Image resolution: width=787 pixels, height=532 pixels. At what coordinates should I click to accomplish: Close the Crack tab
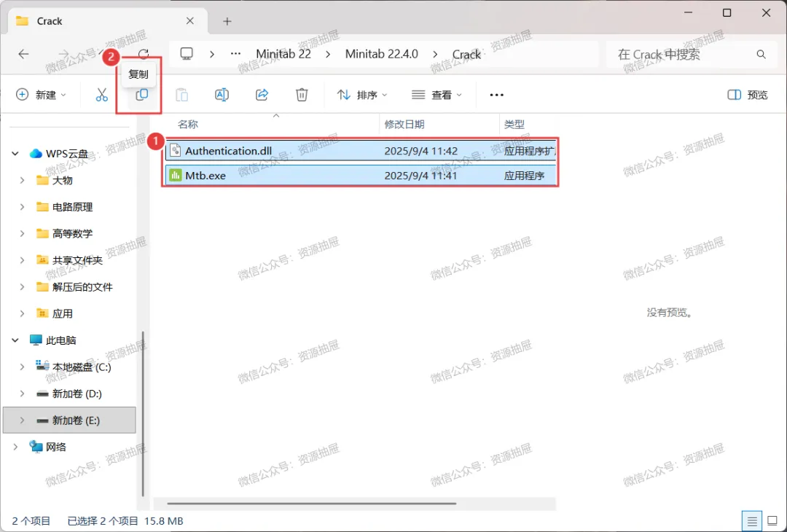pyautogui.click(x=190, y=21)
